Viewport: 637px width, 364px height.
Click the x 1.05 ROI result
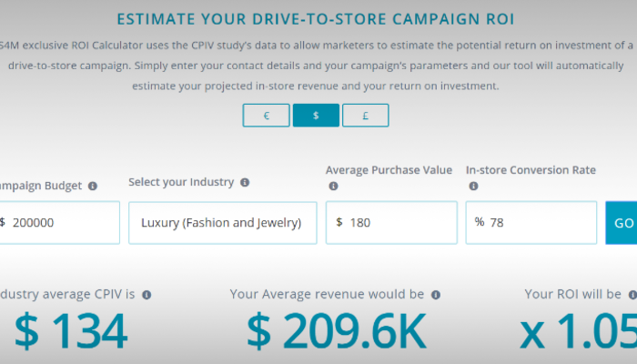[577, 334]
